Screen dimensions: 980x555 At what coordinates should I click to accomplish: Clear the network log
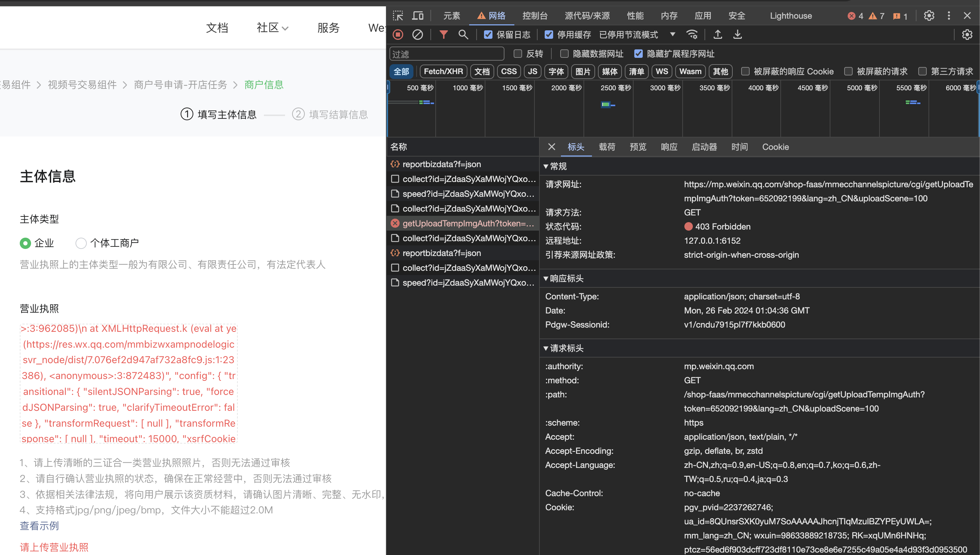(x=418, y=35)
